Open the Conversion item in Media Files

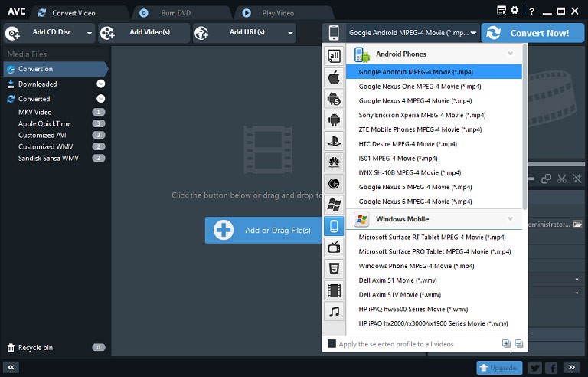(55, 69)
